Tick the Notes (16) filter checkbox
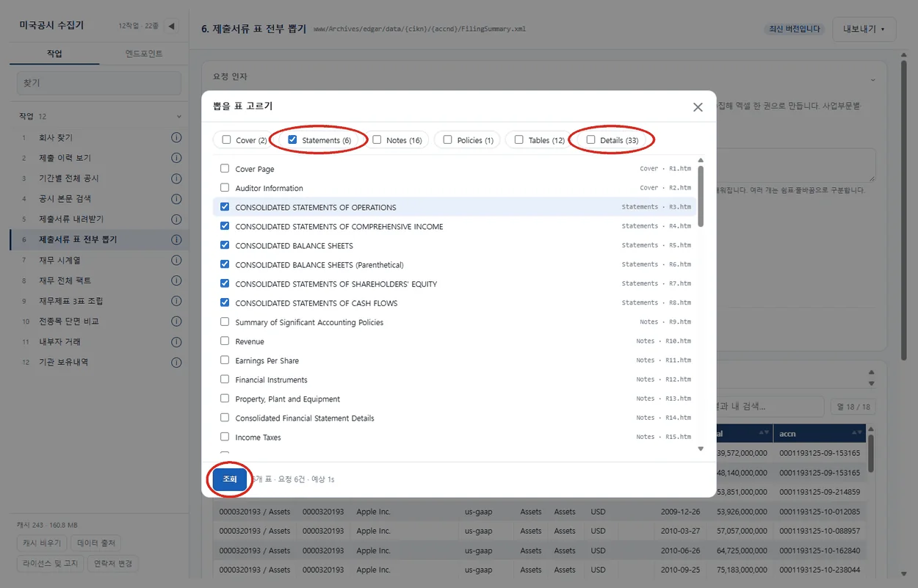This screenshot has height=588, width=918. click(x=377, y=140)
